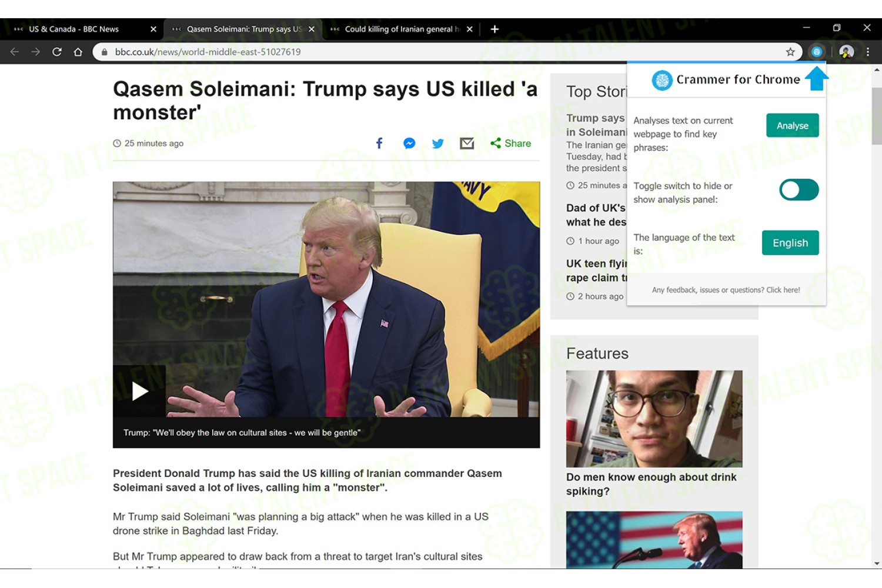Open the Chrome profile avatar
The height and width of the screenshot is (588, 882).
point(846,52)
